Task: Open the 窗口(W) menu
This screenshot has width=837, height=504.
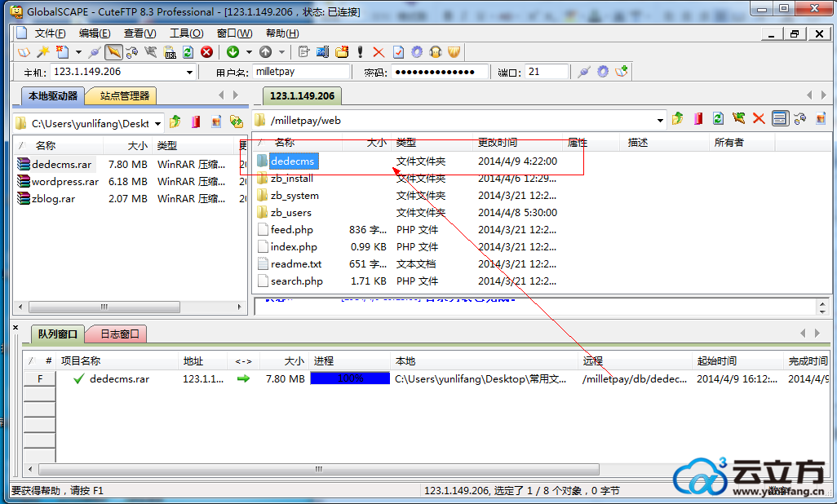Action: point(234,33)
